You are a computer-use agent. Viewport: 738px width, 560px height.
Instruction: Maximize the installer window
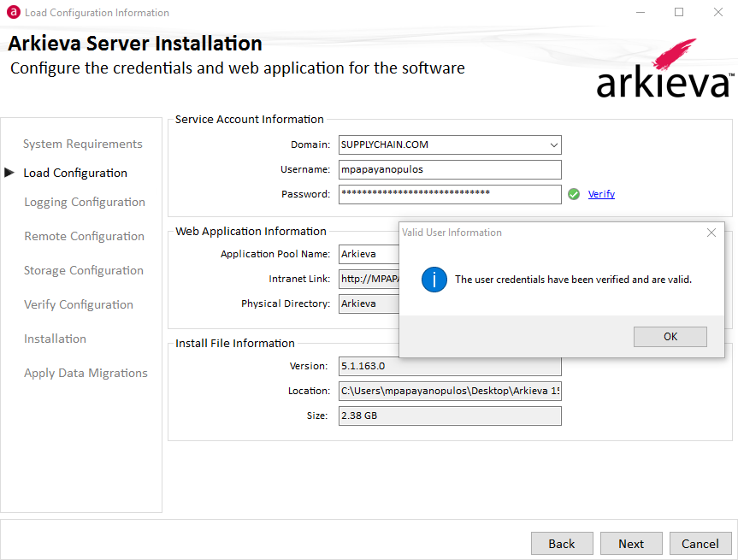point(679,12)
